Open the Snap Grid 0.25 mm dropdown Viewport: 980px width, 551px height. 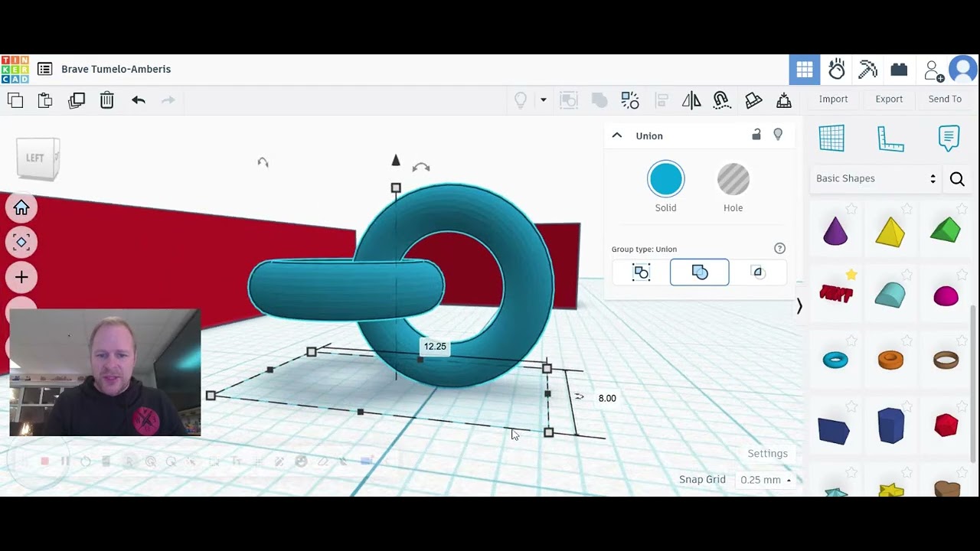[766, 480]
